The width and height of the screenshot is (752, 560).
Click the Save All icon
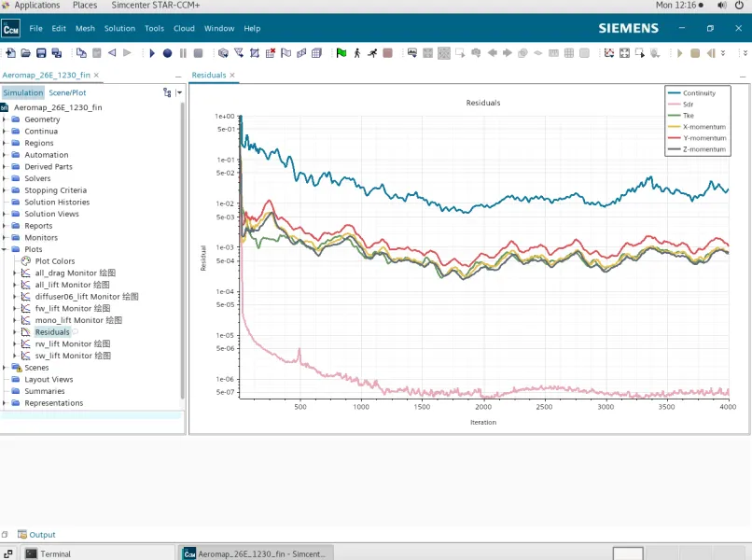pos(57,53)
